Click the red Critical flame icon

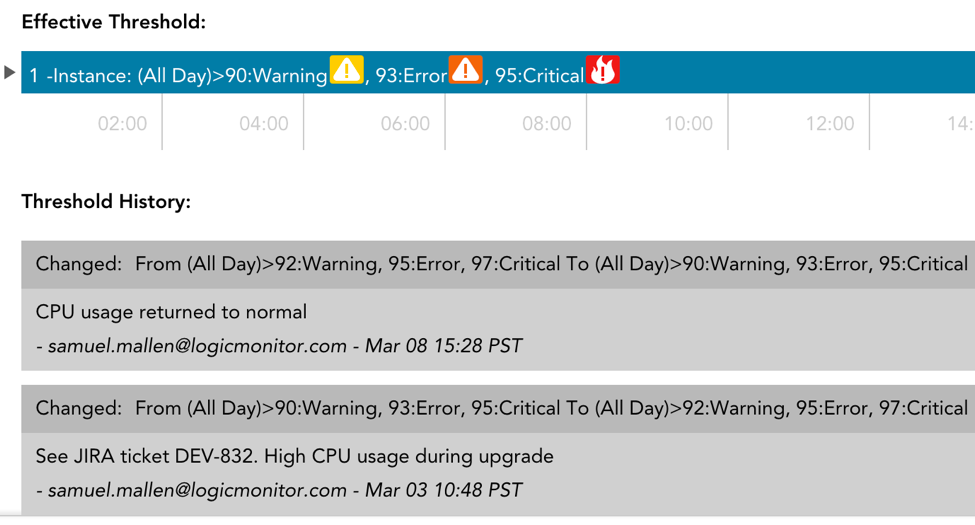(x=603, y=70)
